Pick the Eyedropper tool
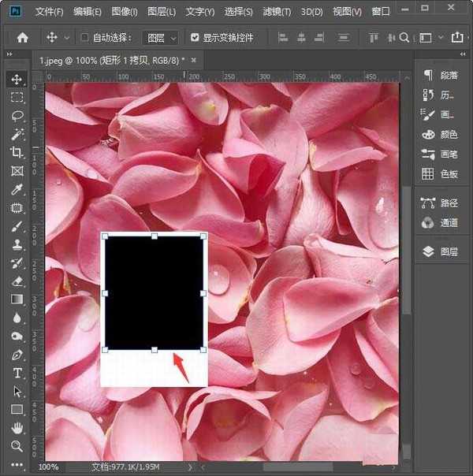 (17, 189)
